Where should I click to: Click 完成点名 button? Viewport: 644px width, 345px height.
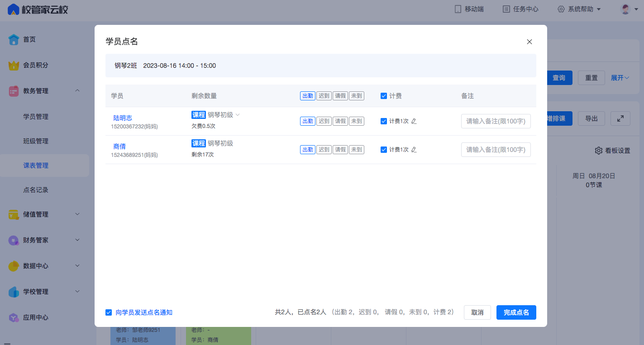(x=516, y=312)
